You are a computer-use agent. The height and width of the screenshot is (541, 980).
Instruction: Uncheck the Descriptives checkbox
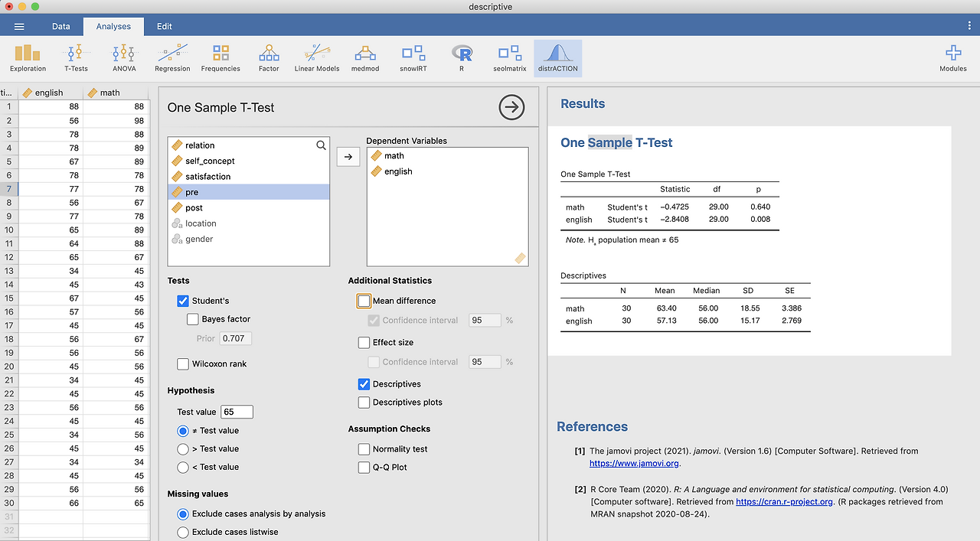364,384
